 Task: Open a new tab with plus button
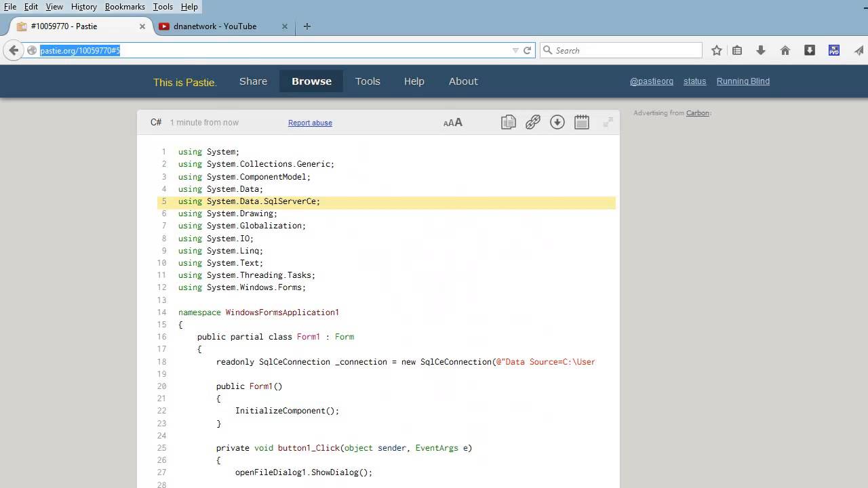coord(307,26)
